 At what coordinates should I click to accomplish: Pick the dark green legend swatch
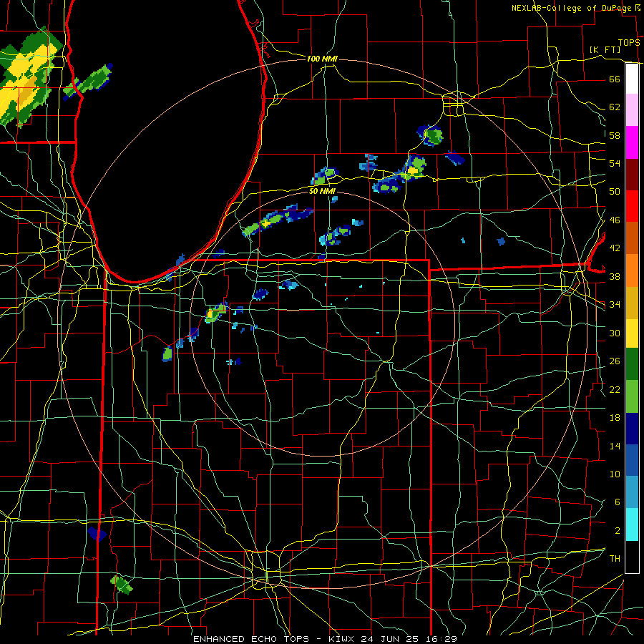point(632,364)
